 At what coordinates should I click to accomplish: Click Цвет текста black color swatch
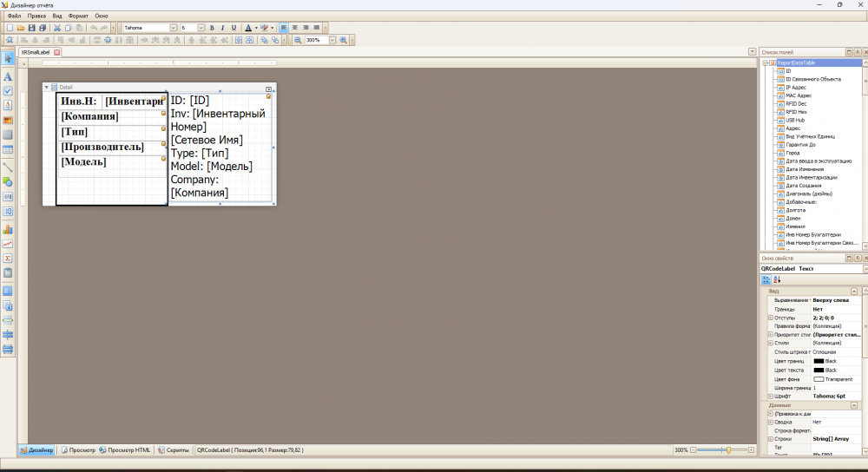(819, 370)
